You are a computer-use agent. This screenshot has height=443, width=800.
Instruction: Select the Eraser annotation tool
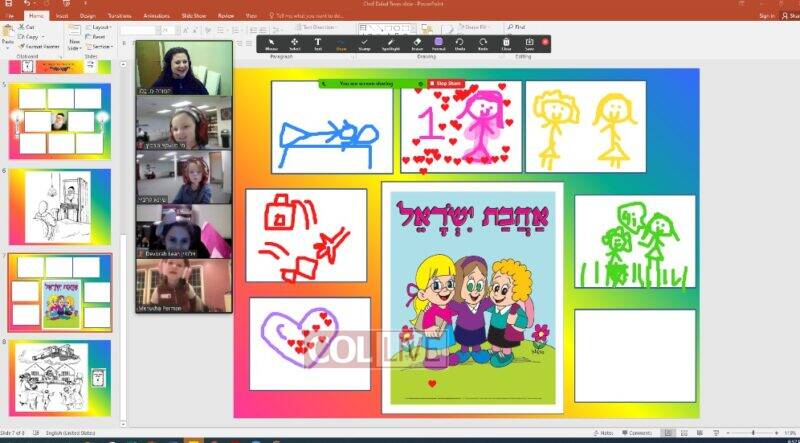point(416,43)
